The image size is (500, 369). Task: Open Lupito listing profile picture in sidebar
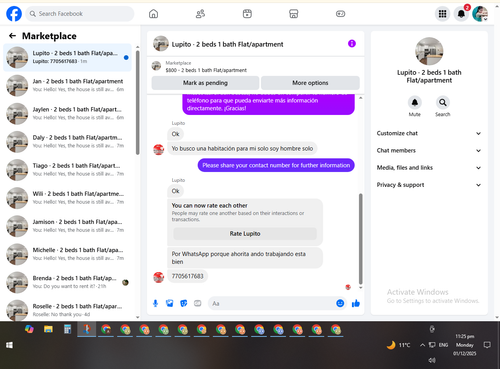[429, 51]
